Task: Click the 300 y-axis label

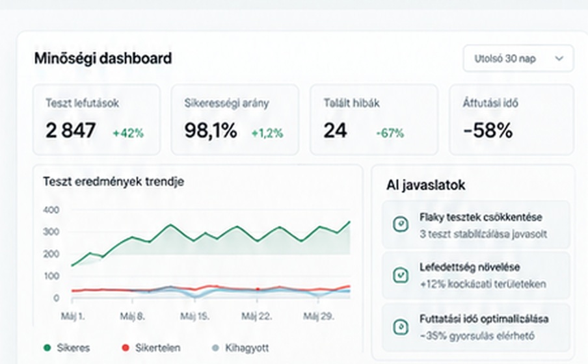Action: pos(51,231)
